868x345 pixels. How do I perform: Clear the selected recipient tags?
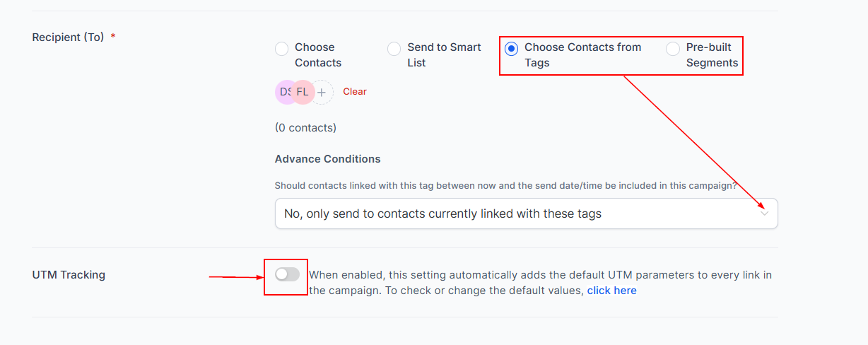coord(355,92)
